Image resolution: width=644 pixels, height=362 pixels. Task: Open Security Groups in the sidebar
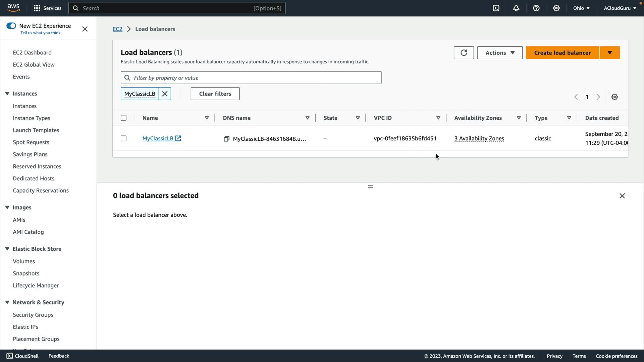[33, 315]
